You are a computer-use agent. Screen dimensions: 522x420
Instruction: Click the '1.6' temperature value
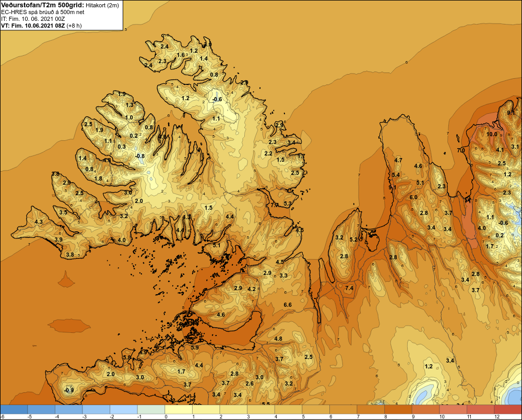tap(181, 55)
